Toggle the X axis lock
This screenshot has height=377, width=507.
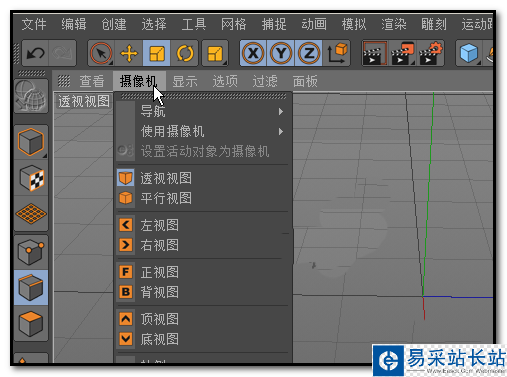253,53
